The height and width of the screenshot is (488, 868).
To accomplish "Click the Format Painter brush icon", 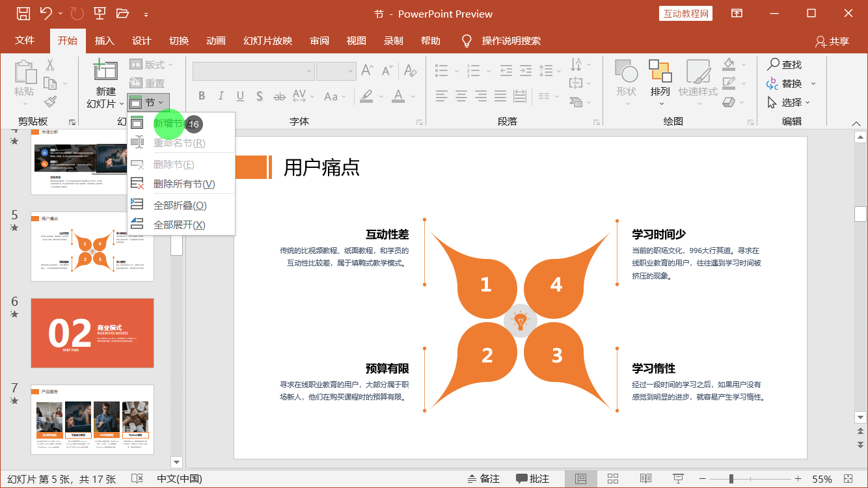I will (50, 102).
